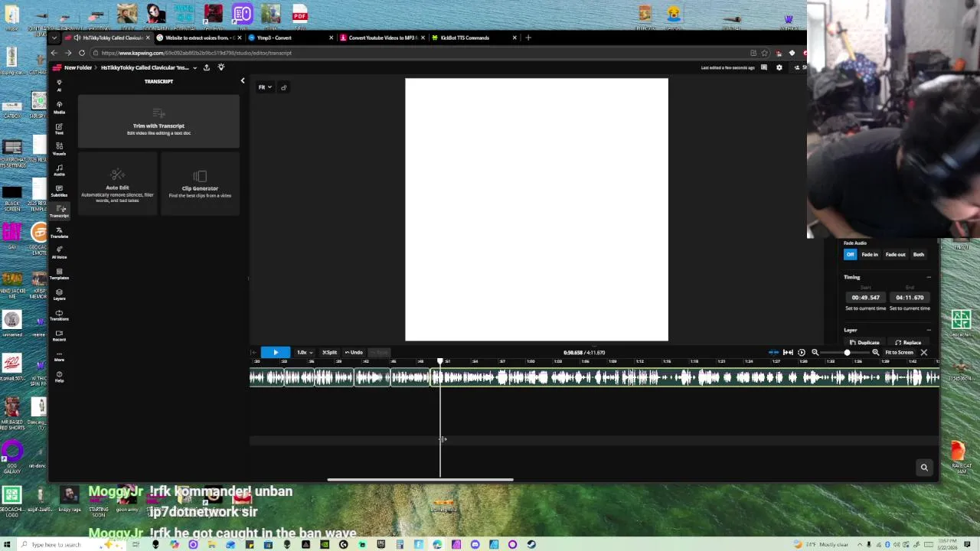Select Both fade audio option

pyautogui.click(x=918, y=254)
